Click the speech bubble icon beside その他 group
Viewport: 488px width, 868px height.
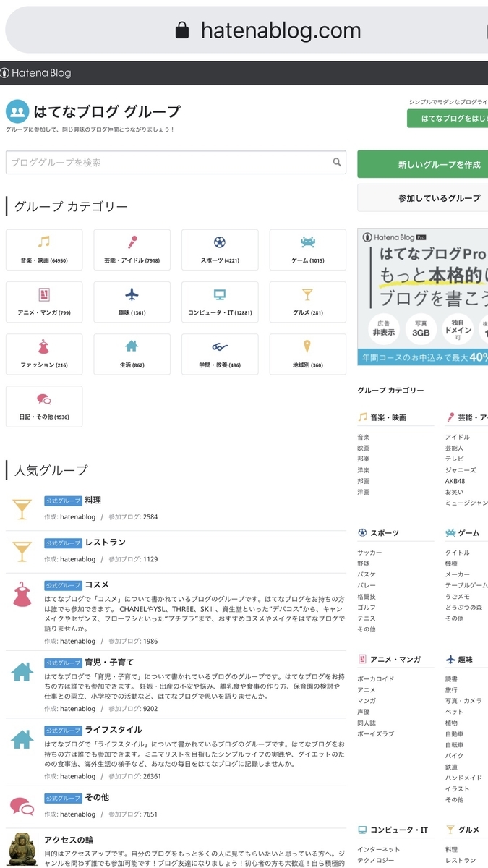(22, 806)
